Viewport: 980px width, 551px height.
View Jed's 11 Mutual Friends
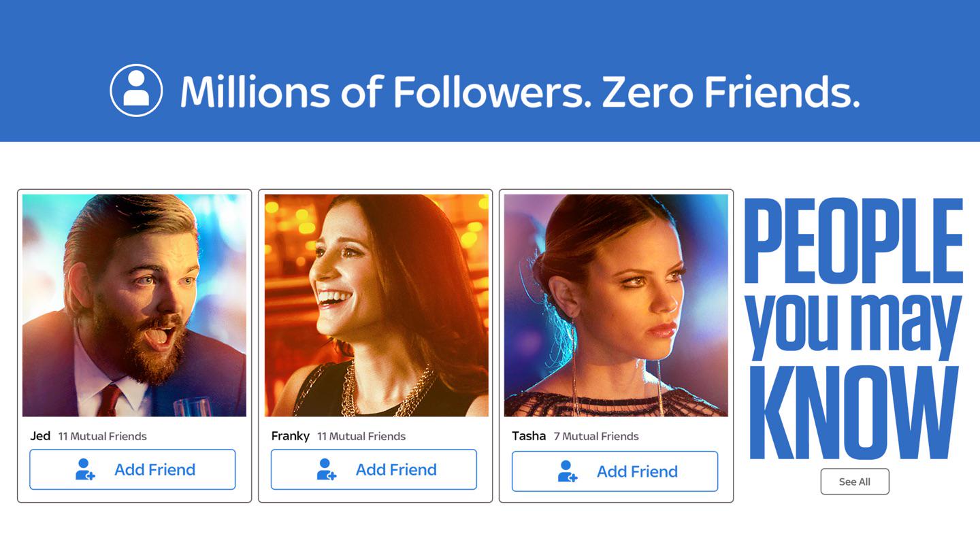[x=103, y=437]
